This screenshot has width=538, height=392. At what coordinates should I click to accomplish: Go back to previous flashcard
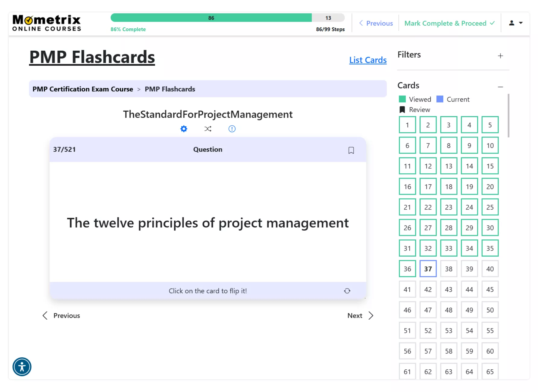[61, 316]
